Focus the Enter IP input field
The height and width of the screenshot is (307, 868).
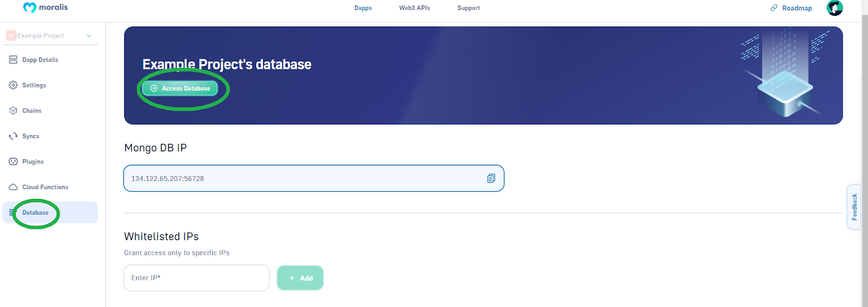click(x=196, y=278)
